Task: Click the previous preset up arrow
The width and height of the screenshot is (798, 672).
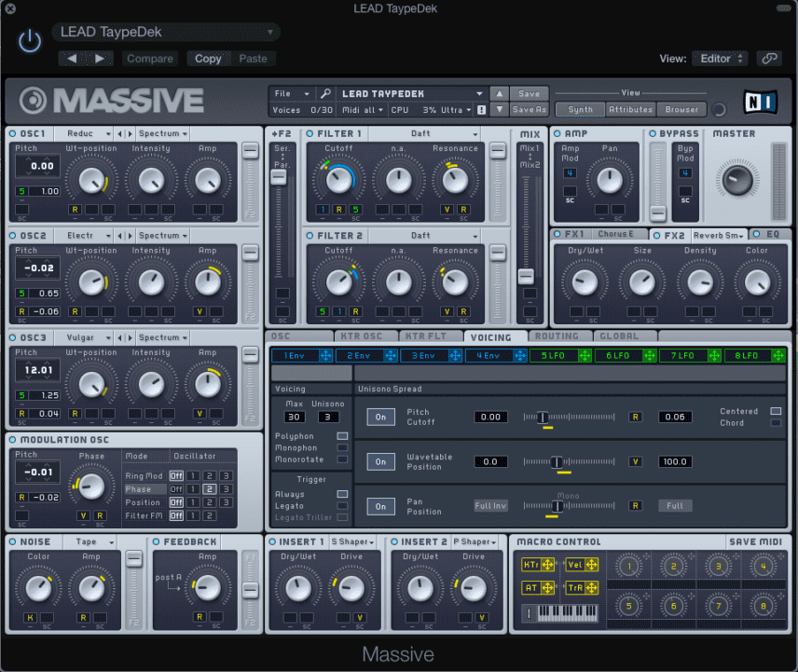Action: (x=500, y=93)
